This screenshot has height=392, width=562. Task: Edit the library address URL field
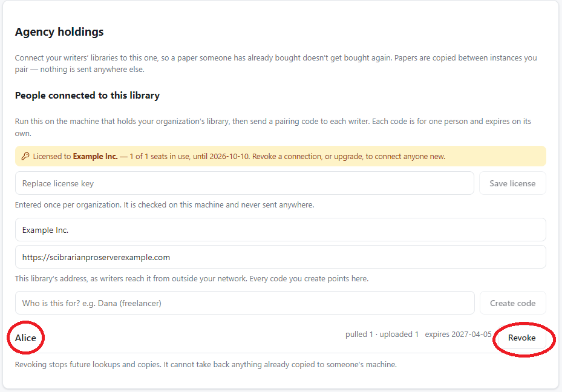(x=281, y=257)
